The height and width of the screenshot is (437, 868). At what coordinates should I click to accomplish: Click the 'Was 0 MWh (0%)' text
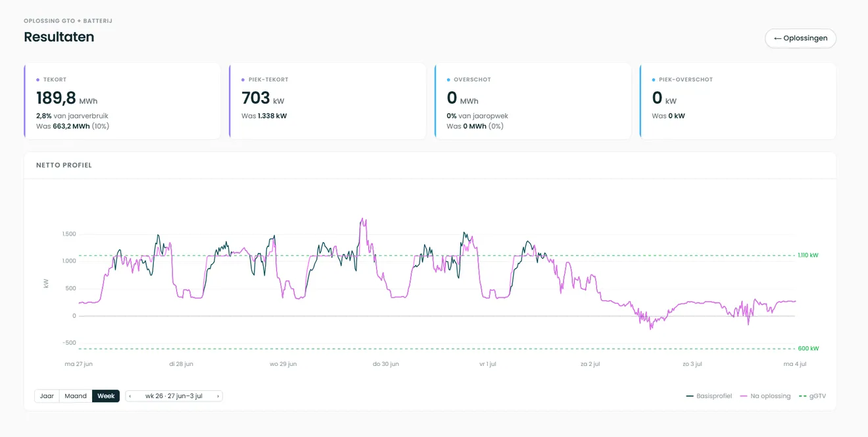(x=475, y=126)
